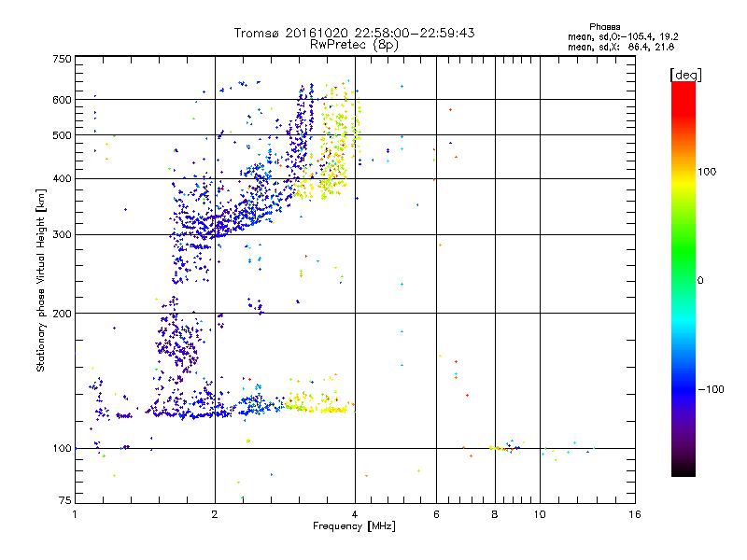Image resolution: width=747 pixels, height=560 pixels.
Task: Click the colorbar label '-100'
Action: pyautogui.click(x=711, y=389)
